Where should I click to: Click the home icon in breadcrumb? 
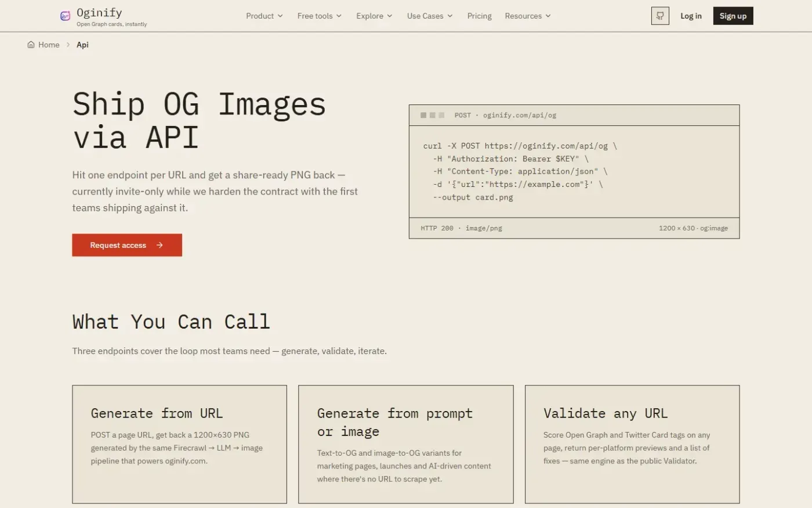point(31,45)
